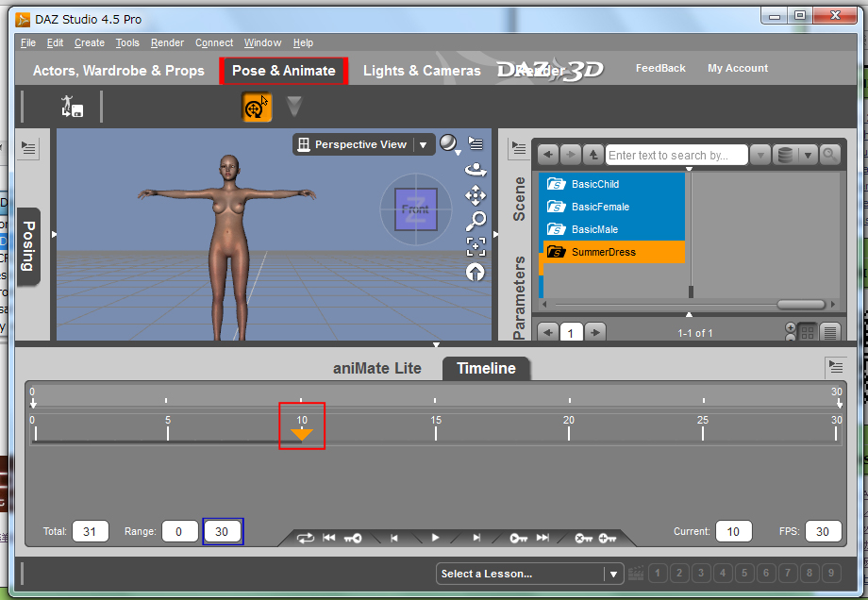Collapse the bottom timeline pane arrow
Viewport: 868px width, 600px height.
pyautogui.click(x=436, y=345)
